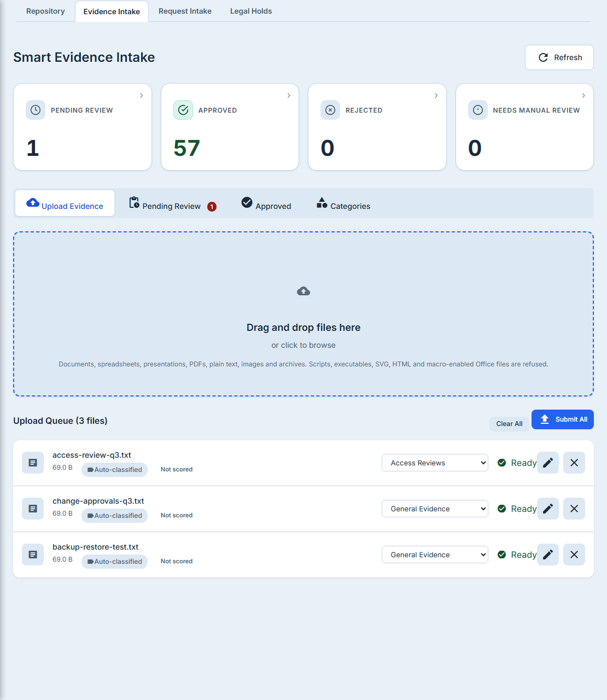Edit access-review-q3.txt with pencil icon
The image size is (607, 700).
(x=548, y=463)
